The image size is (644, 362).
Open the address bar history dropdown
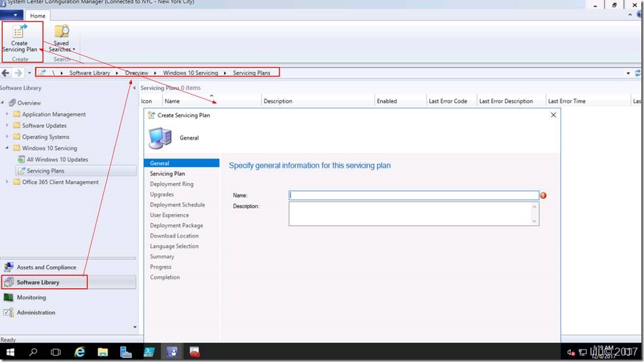tap(628, 73)
